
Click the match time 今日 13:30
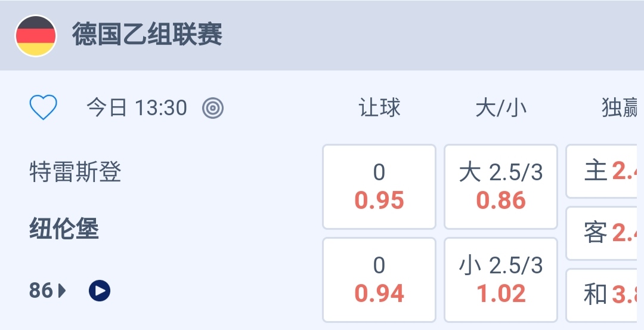click(x=137, y=108)
